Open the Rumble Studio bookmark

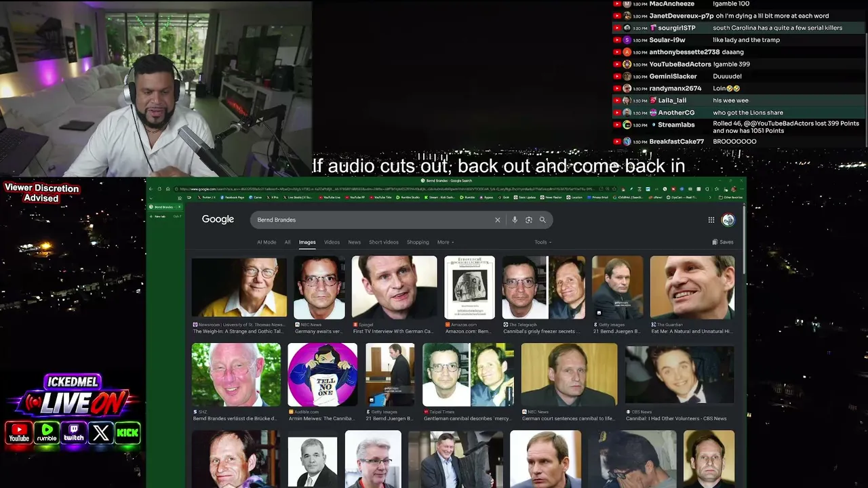click(408, 197)
